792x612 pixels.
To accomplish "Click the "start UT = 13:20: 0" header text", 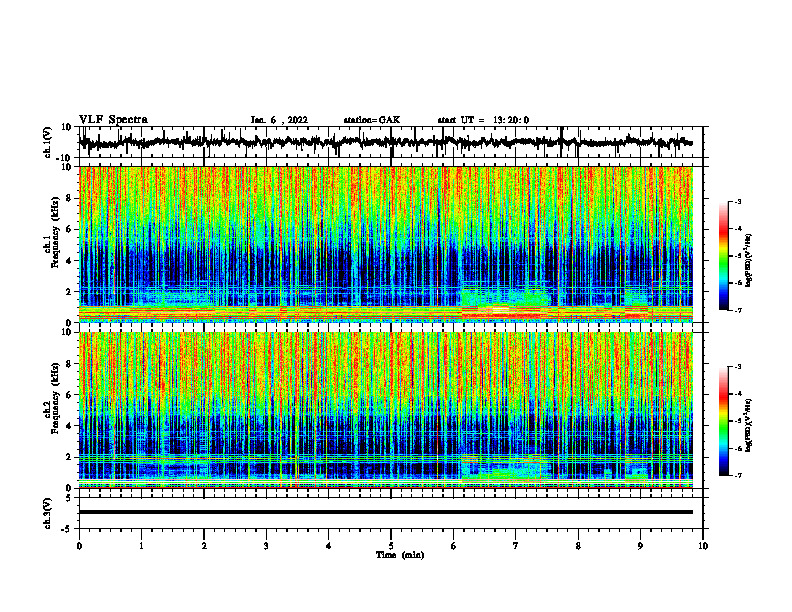I will click(483, 120).
